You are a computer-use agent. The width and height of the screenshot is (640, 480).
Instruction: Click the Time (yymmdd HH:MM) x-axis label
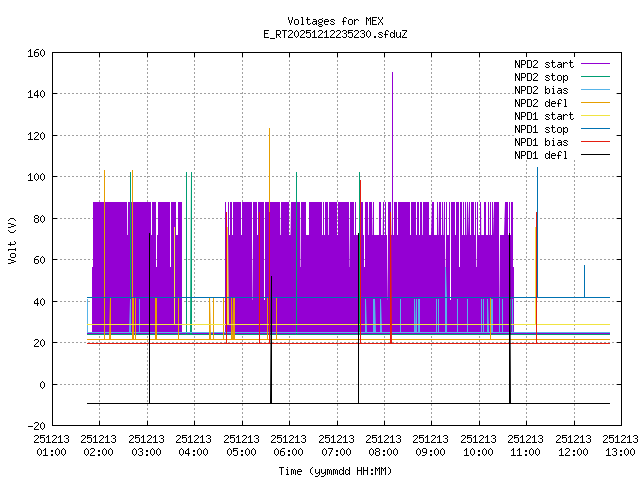(x=334, y=470)
